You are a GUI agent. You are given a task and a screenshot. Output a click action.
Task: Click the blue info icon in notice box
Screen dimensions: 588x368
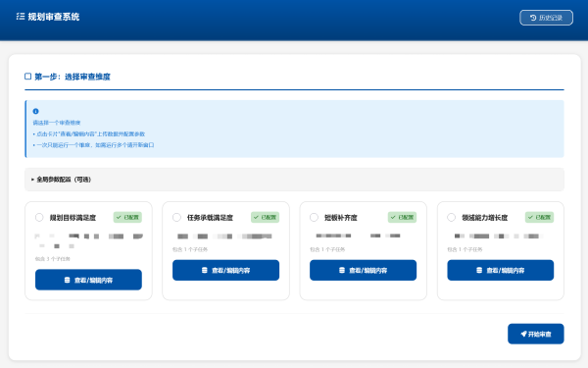pos(35,111)
